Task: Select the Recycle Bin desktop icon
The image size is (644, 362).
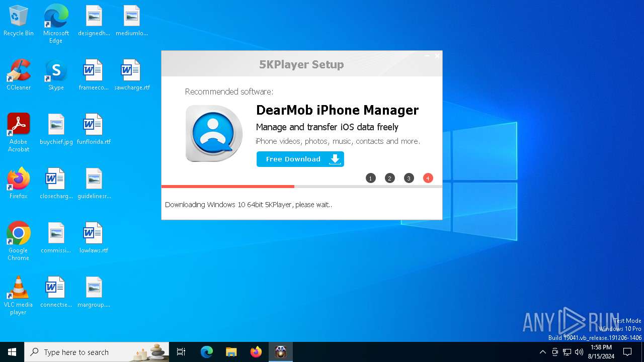Action: pos(19,21)
